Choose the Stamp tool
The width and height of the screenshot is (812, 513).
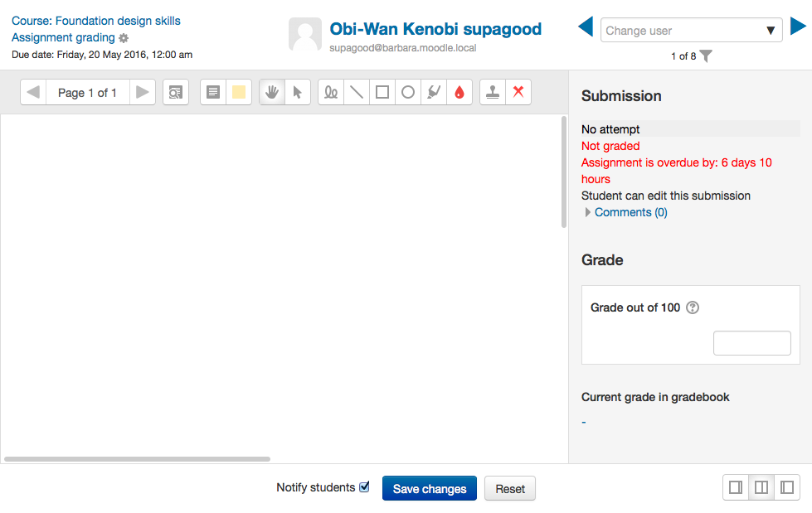pos(493,93)
